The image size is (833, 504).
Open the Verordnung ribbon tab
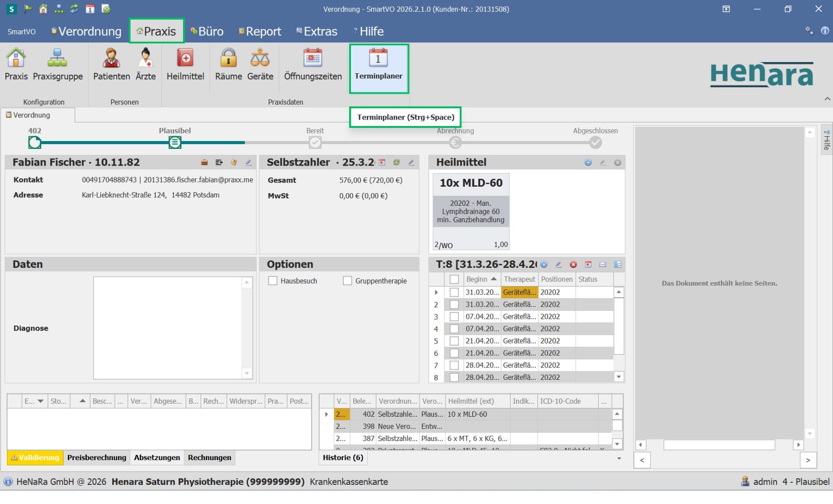(x=86, y=31)
